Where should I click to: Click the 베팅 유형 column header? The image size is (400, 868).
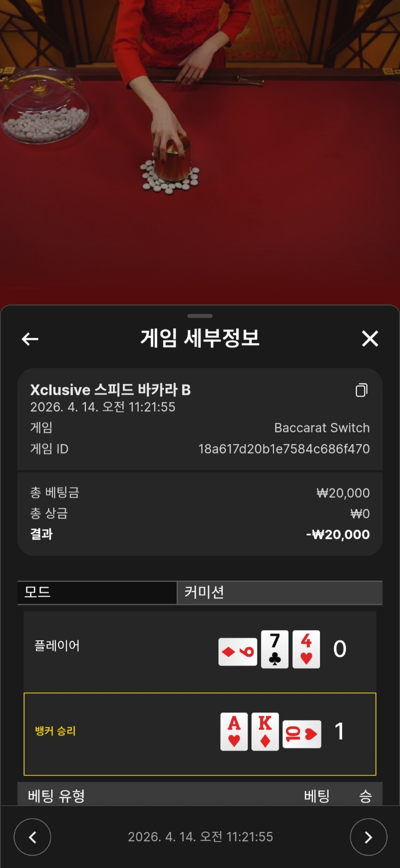(56, 796)
